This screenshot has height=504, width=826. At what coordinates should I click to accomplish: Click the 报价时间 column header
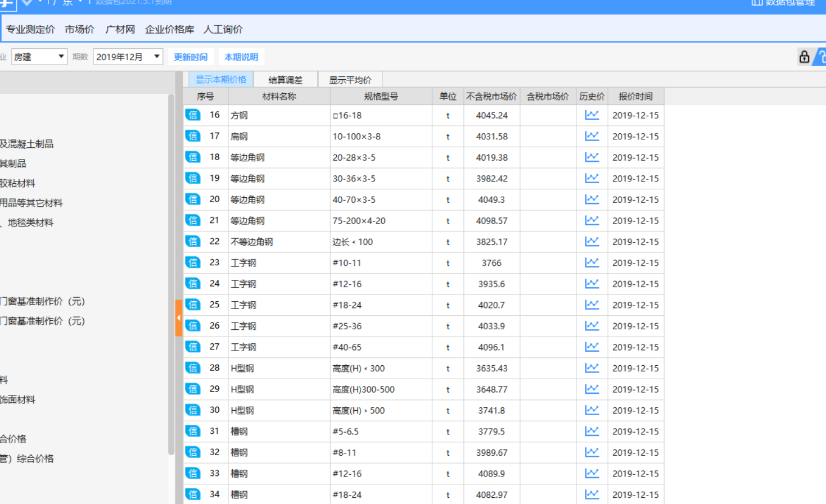click(x=635, y=96)
